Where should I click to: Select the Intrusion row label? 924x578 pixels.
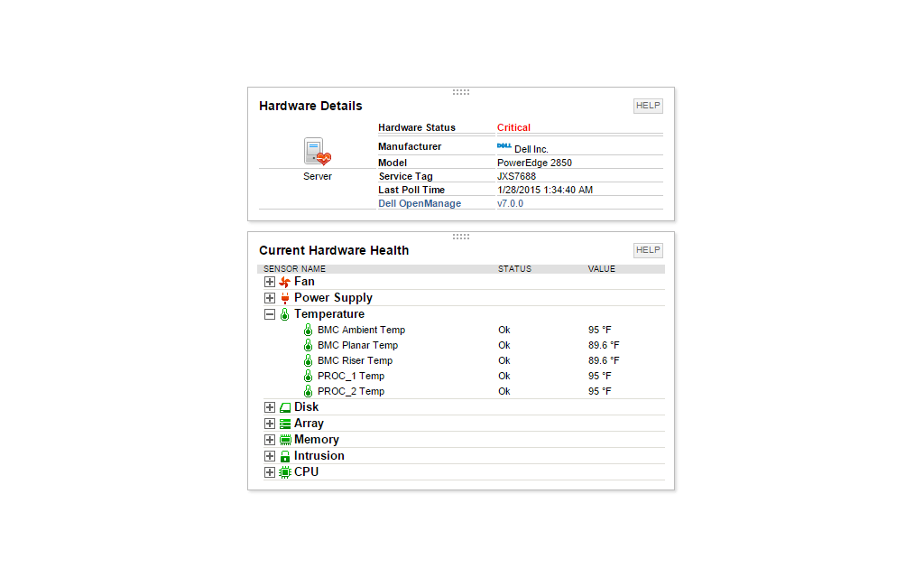pyautogui.click(x=319, y=456)
